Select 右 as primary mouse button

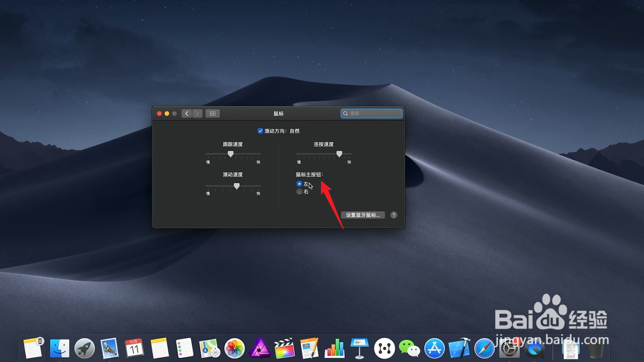(x=299, y=191)
